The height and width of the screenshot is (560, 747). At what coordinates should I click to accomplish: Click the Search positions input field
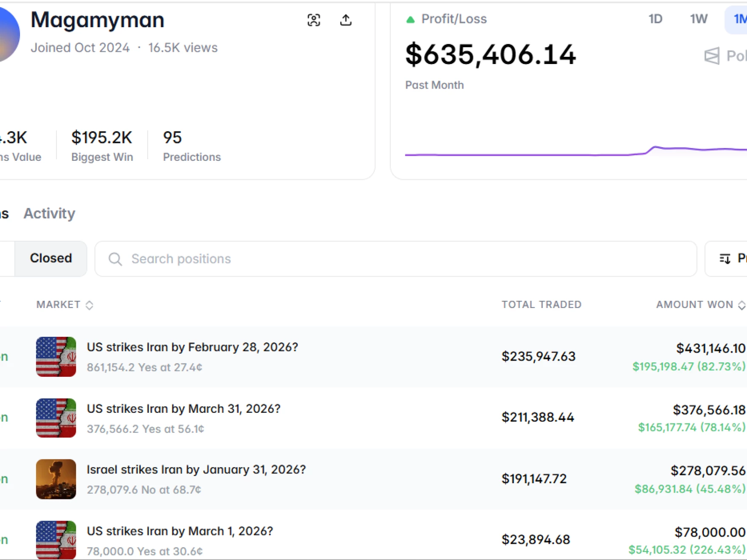coord(395,259)
